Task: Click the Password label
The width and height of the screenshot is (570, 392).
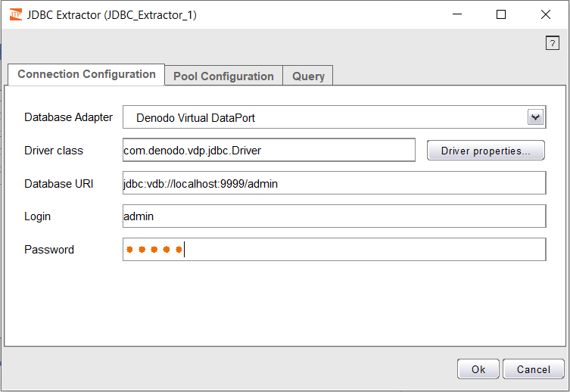Action: (x=49, y=250)
